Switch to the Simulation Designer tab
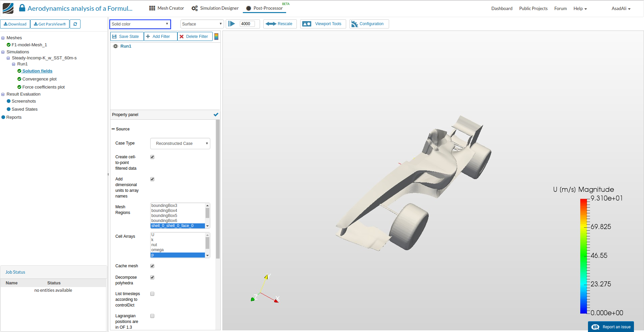Screen dimensions: 644x332 [x=215, y=8]
